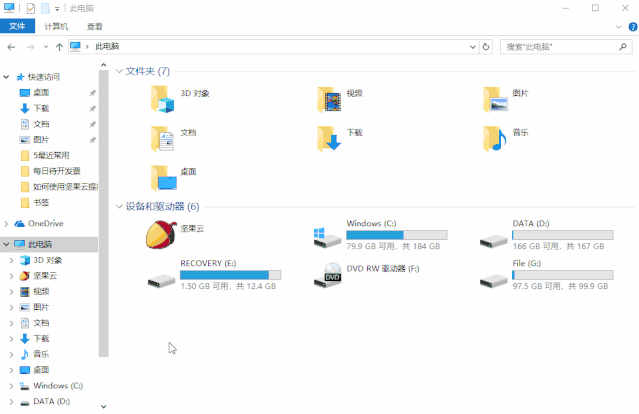This screenshot has width=639, height=414.
Task: Open the 桌面 folder in main pane
Action: click(163, 178)
